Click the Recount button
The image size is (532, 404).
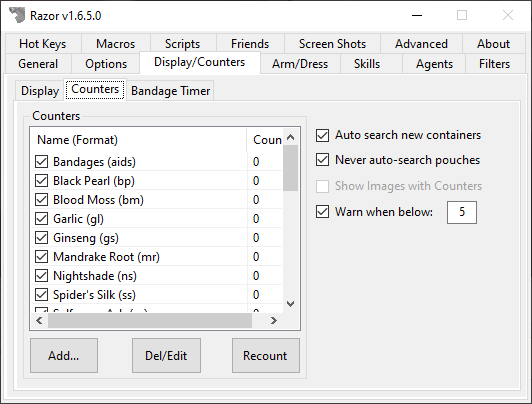coord(266,355)
